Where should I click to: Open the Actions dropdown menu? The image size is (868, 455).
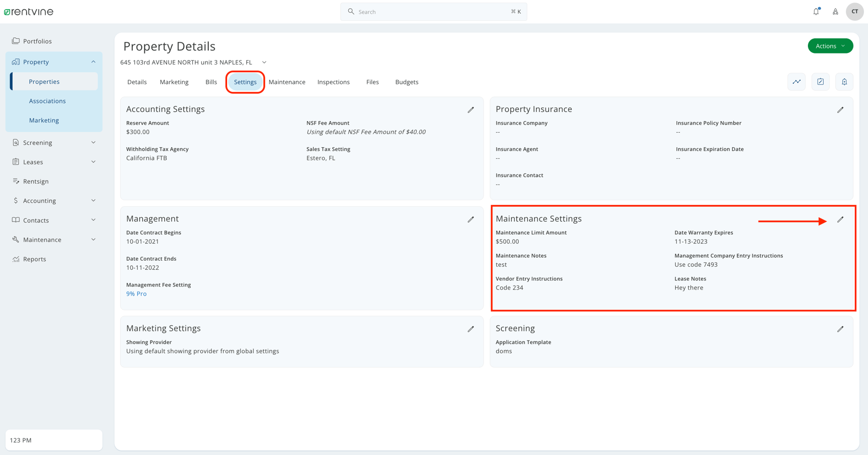tap(830, 45)
